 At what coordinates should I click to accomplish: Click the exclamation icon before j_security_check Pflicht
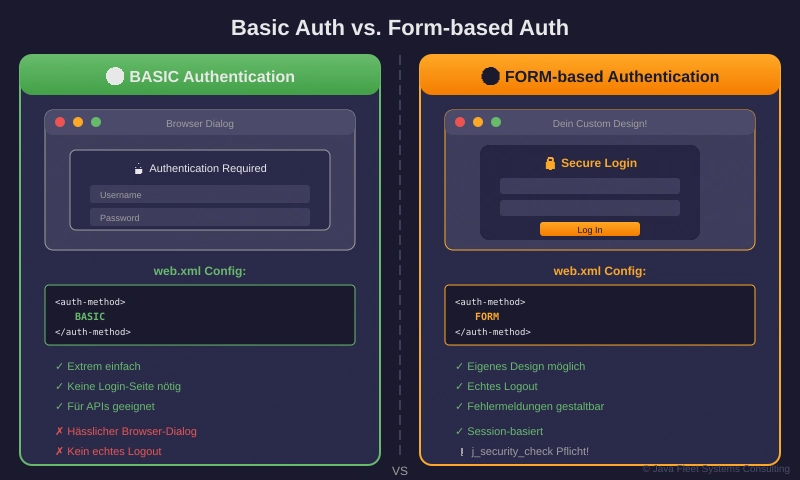[461, 452]
